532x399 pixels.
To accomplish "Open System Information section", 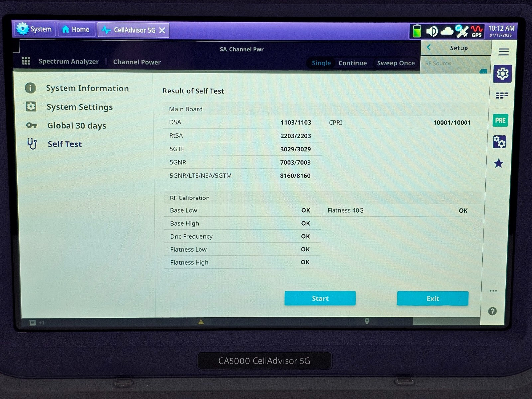I will tap(87, 88).
